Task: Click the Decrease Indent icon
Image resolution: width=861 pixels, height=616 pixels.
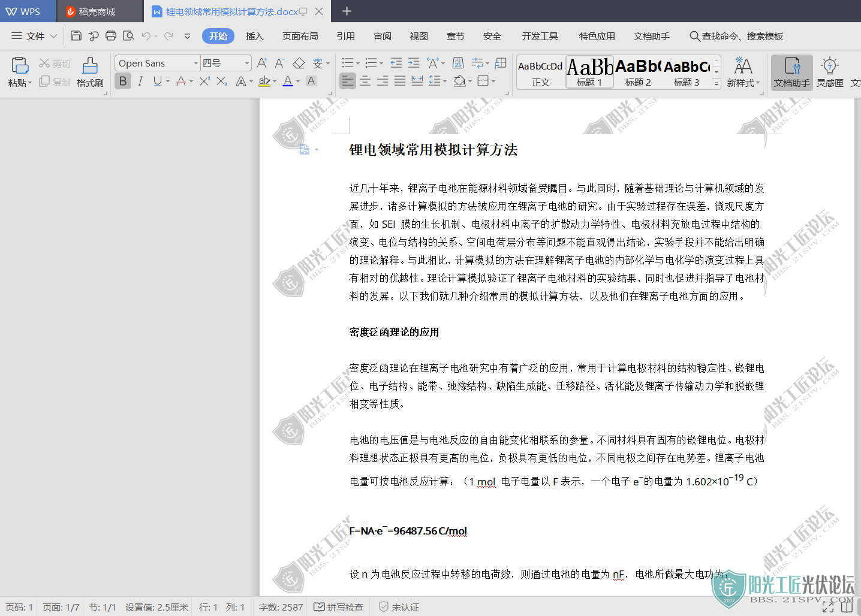Action: pos(396,63)
